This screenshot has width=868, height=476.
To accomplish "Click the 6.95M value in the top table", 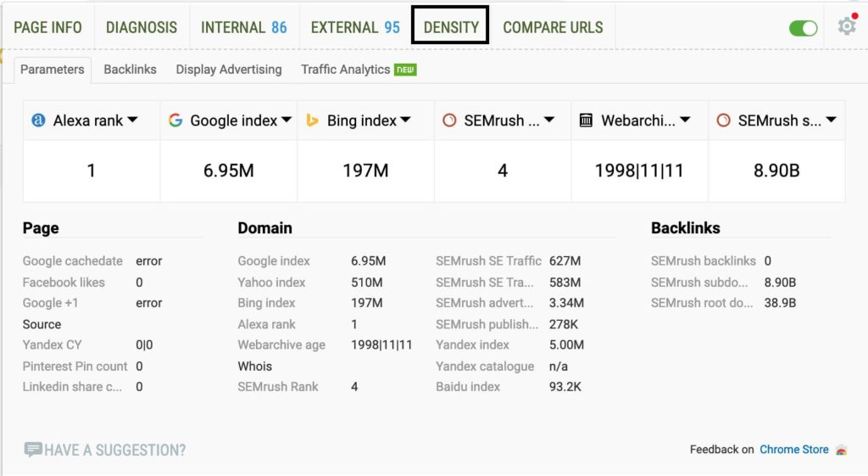I will 228,170.
